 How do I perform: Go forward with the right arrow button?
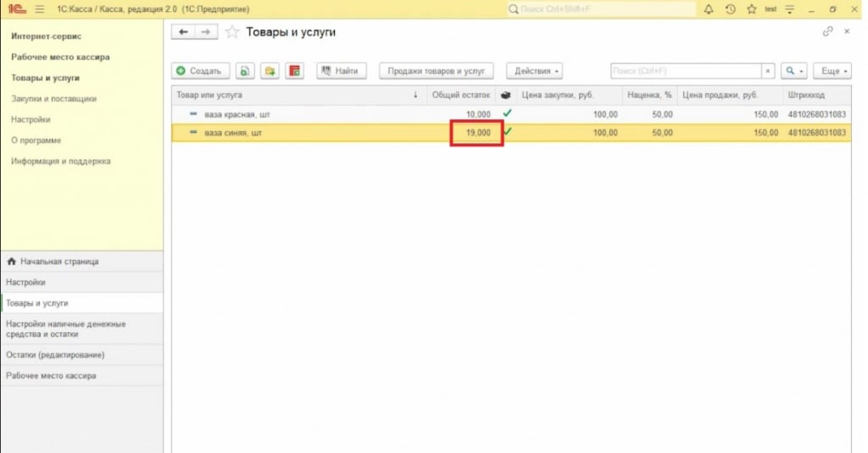tap(206, 32)
